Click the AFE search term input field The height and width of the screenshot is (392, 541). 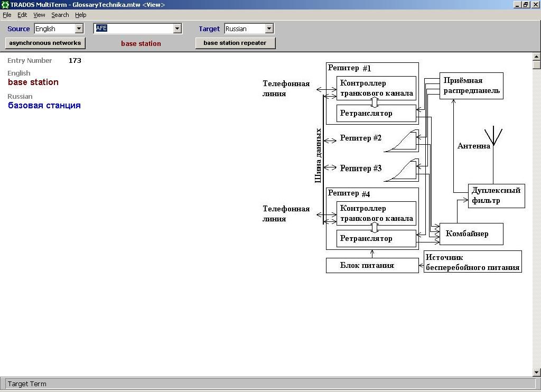click(x=134, y=29)
